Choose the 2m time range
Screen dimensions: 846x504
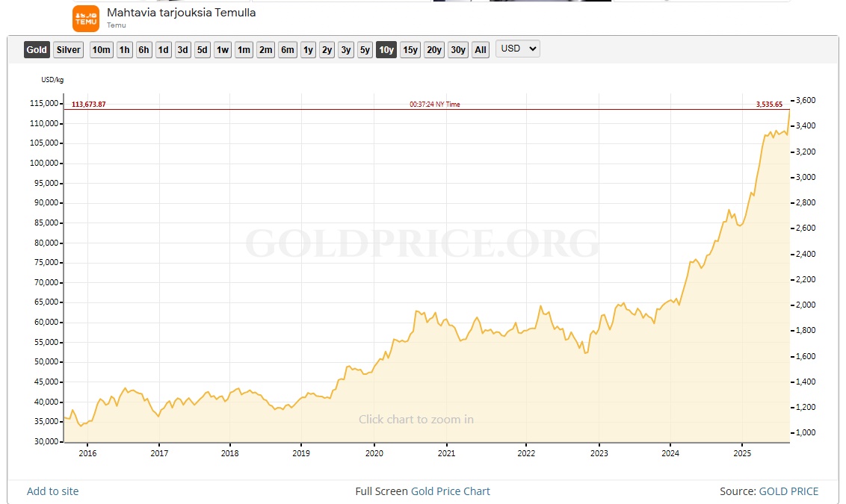tap(265, 49)
